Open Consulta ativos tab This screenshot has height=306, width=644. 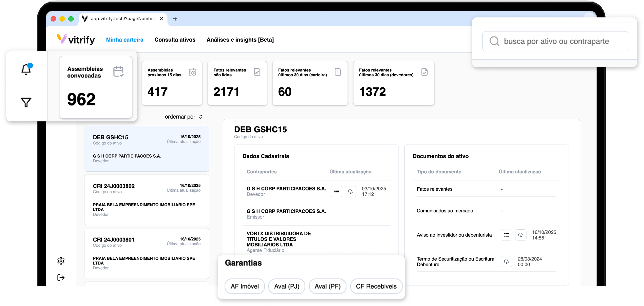(175, 40)
